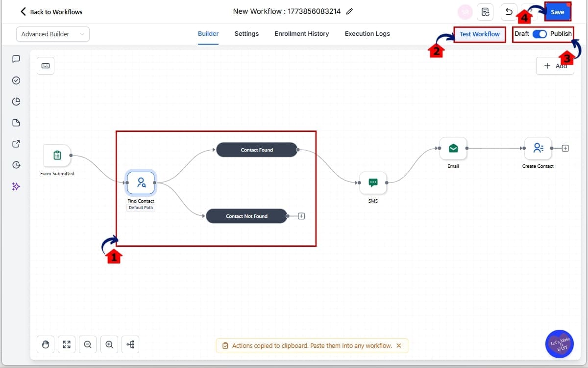Open the SMS action node
The image size is (588, 368).
pos(373,183)
